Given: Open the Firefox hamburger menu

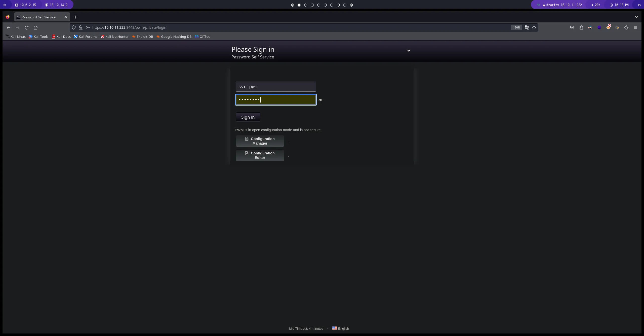Looking at the screenshot, I should click(x=635, y=27).
